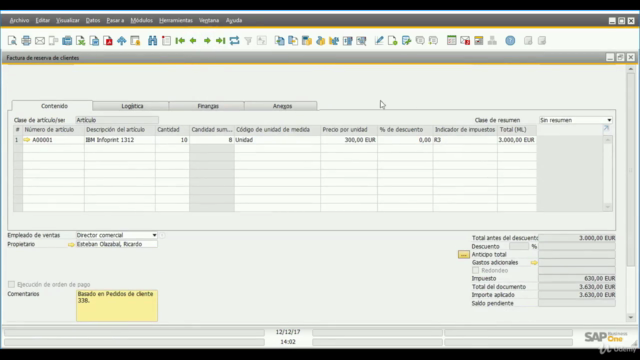Open print preview from the toolbar
Screen dimensions: 640x360
pos(12,40)
